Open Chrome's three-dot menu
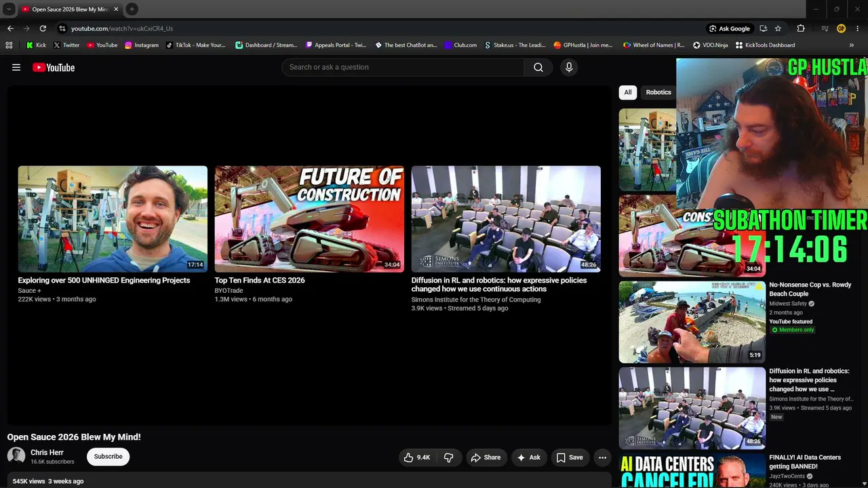The height and width of the screenshot is (488, 868). [858, 28]
